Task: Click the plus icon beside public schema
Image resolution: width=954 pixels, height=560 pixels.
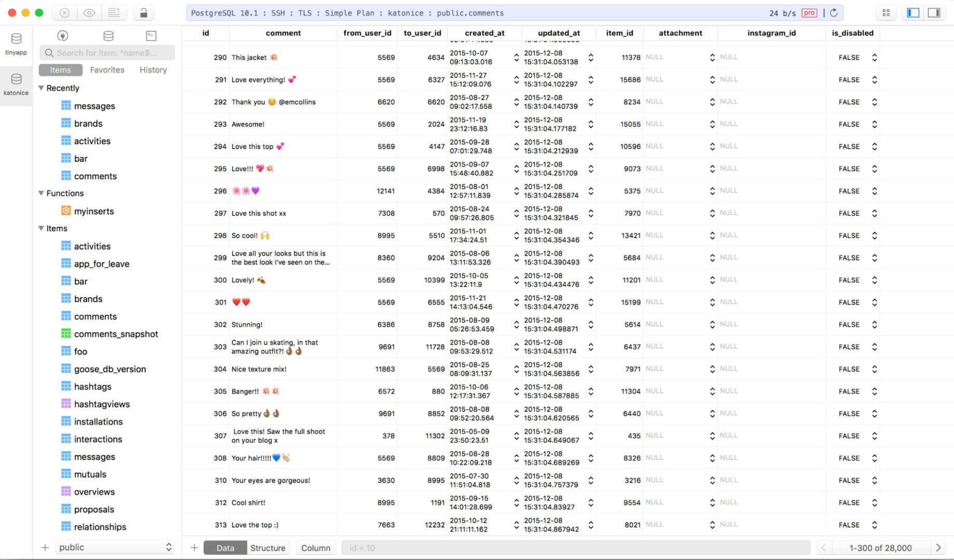Action: 45,548
